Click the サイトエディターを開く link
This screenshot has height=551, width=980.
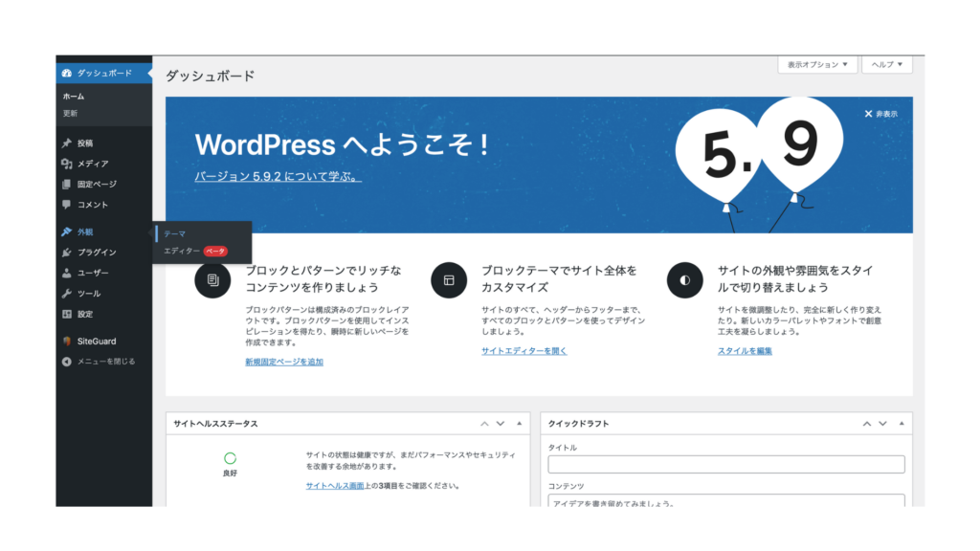click(524, 351)
